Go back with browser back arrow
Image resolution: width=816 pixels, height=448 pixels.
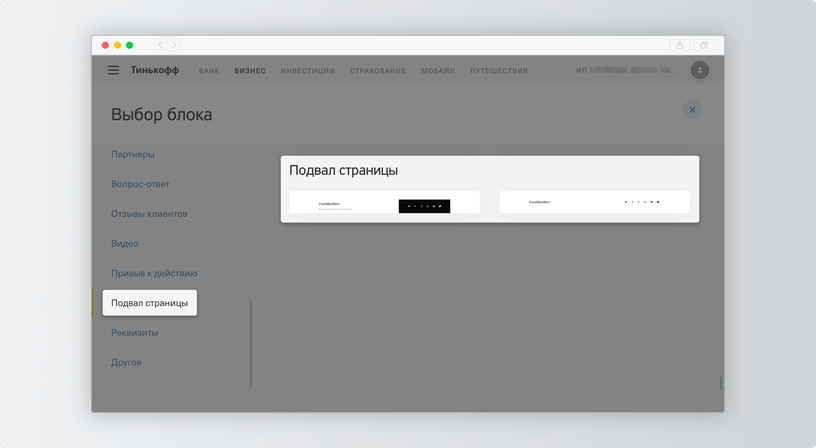point(160,45)
